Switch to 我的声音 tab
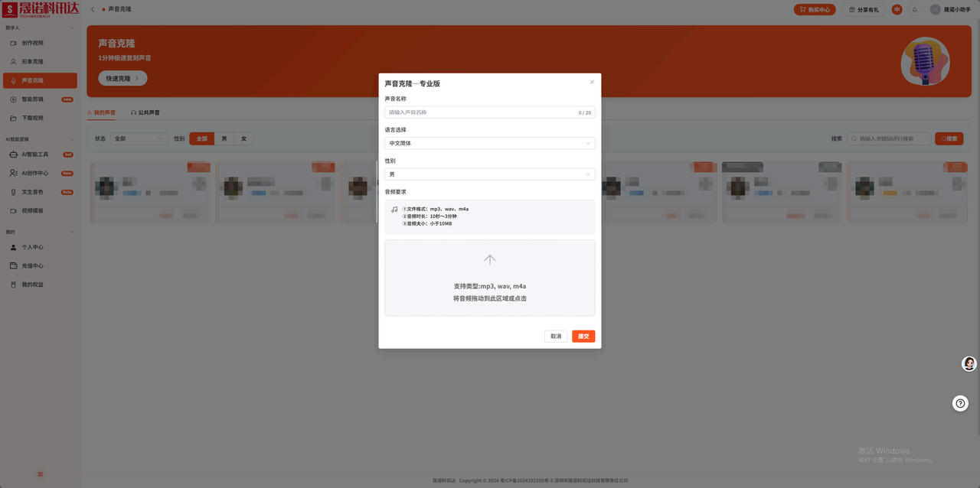Screen dimensions: 980x488 [x=102, y=112]
